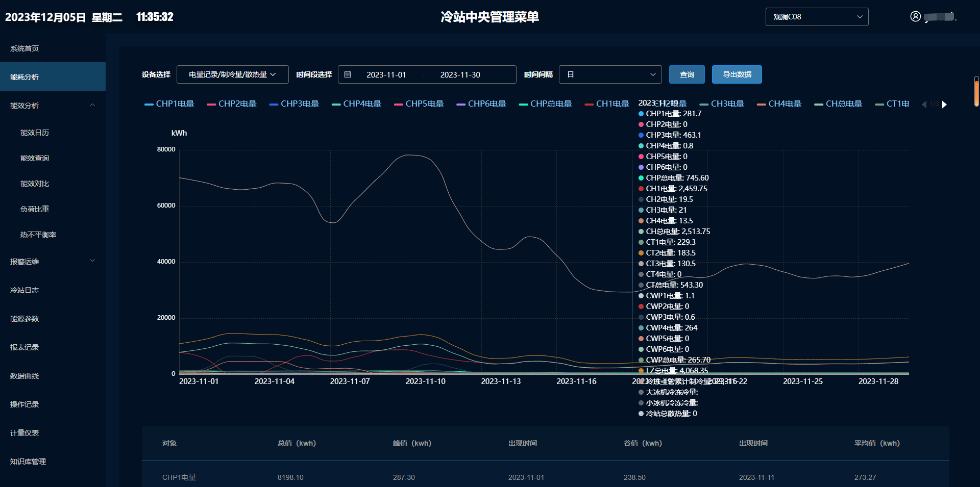This screenshot has height=487, width=980.
Task: Select 能效日历 from the sidebar submenu
Action: [x=35, y=133]
